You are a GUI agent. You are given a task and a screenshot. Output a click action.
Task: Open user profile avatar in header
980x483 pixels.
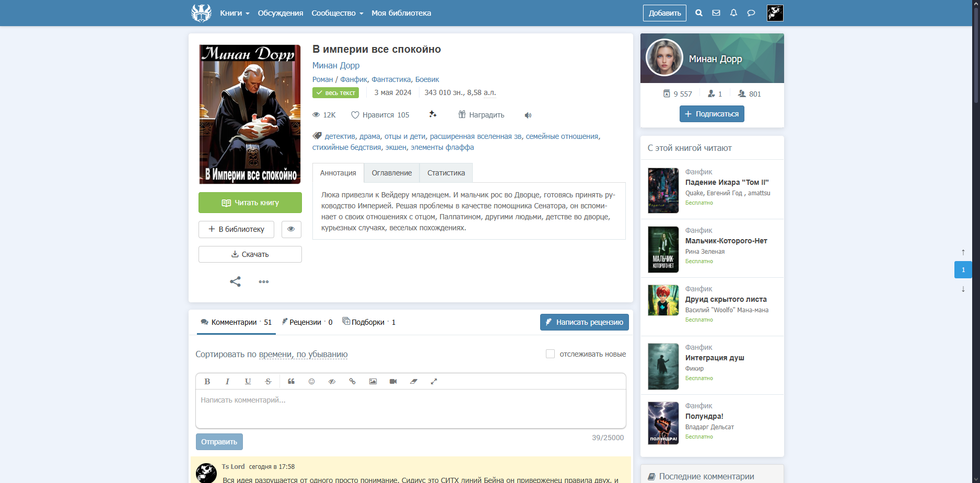tap(775, 13)
